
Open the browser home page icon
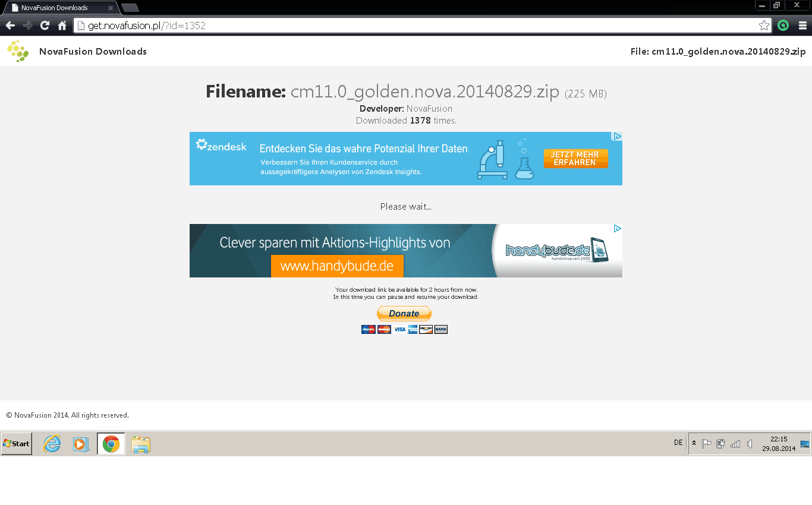(62, 26)
